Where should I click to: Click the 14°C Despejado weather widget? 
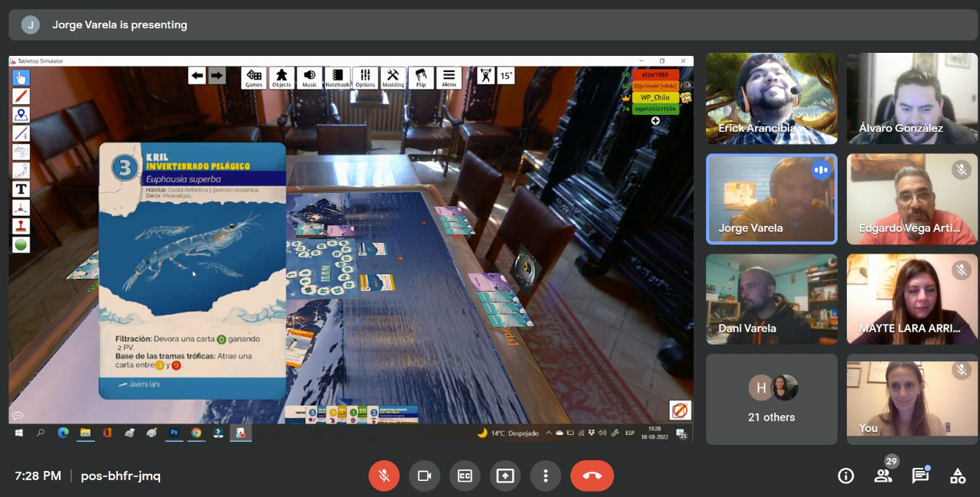(x=508, y=433)
